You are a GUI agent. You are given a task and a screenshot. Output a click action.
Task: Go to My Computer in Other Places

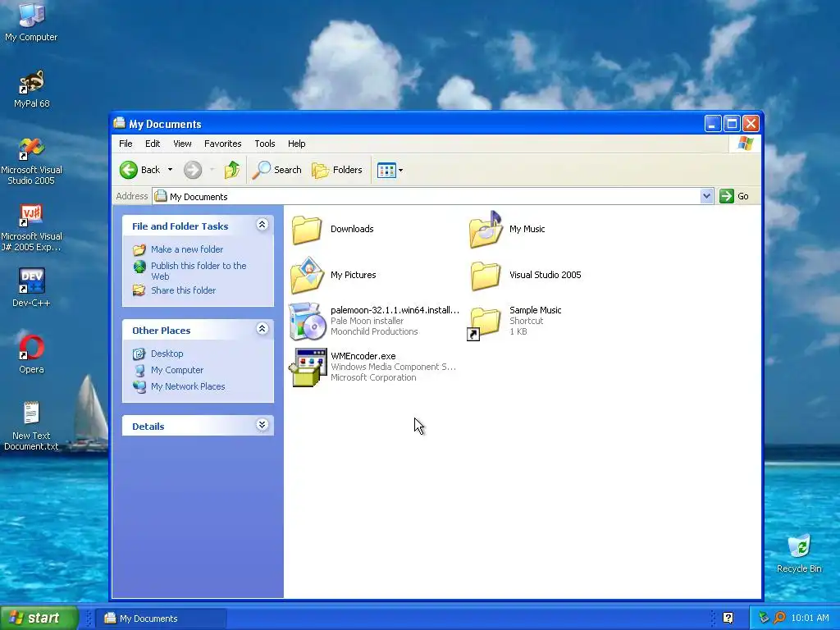click(177, 370)
